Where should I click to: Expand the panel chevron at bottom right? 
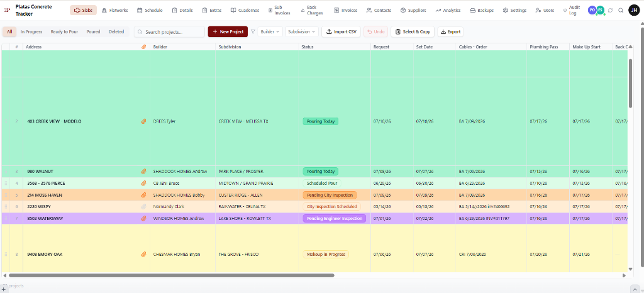636,289
